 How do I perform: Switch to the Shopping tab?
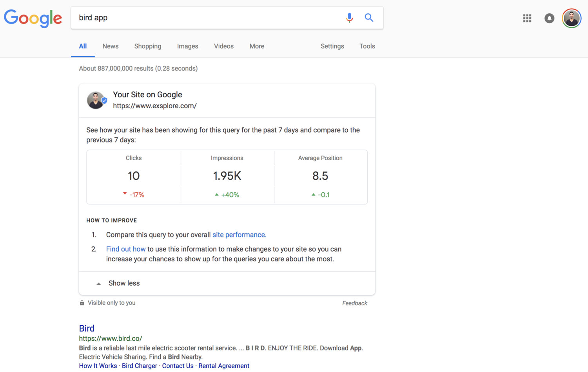click(x=148, y=46)
